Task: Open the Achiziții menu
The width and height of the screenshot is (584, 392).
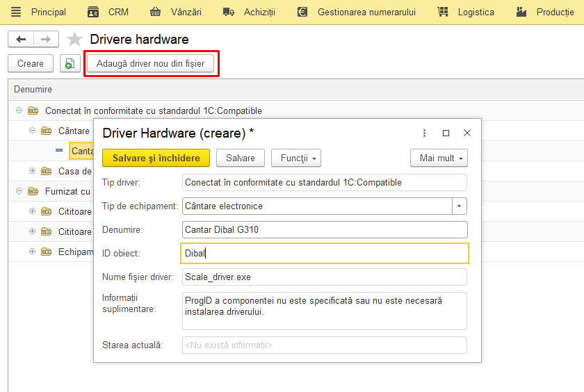Action: tap(259, 13)
